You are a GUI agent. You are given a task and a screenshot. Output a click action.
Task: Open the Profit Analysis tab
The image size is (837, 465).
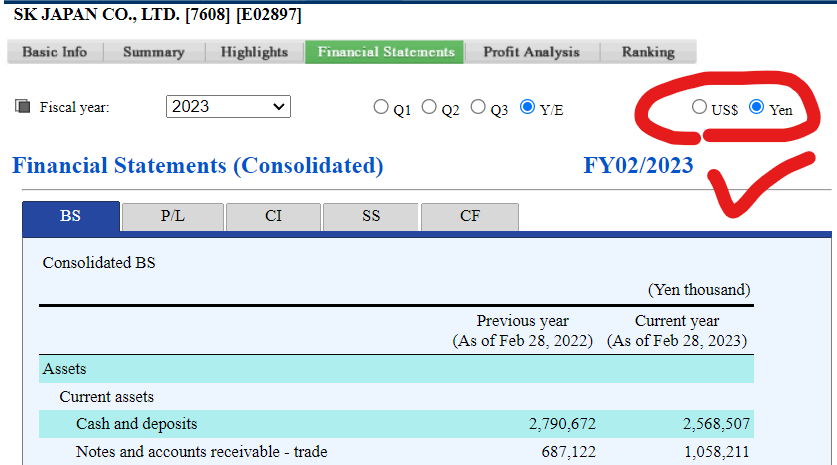click(532, 52)
